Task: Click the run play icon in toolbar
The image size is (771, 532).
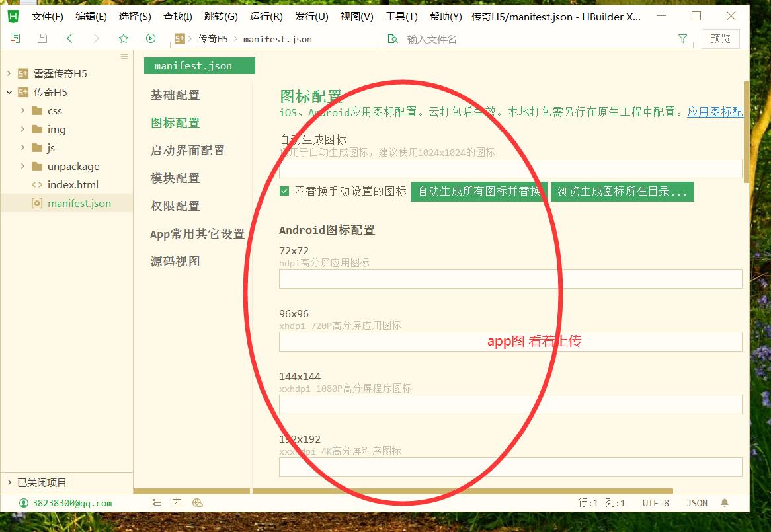Action: [x=150, y=39]
